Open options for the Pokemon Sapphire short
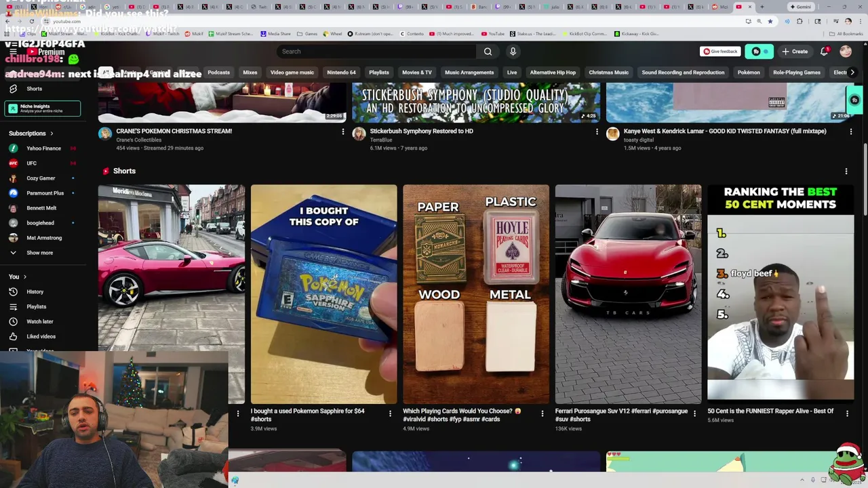The height and width of the screenshot is (488, 868). [x=390, y=413]
